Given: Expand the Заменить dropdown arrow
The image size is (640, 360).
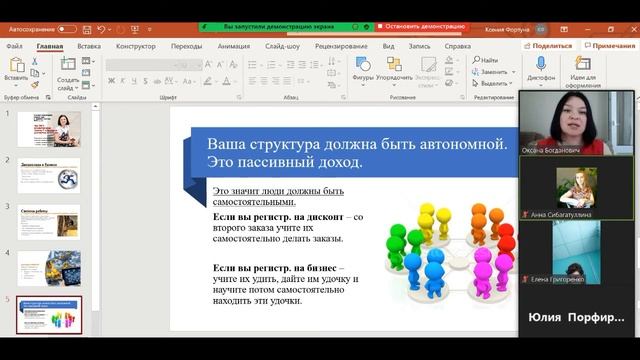Looking at the screenshot, I should (x=513, y=72).
